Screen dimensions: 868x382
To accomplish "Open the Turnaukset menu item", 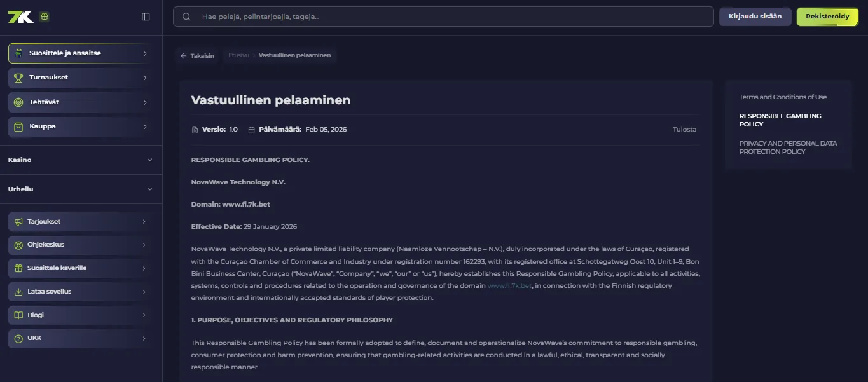I will [81, 78].
